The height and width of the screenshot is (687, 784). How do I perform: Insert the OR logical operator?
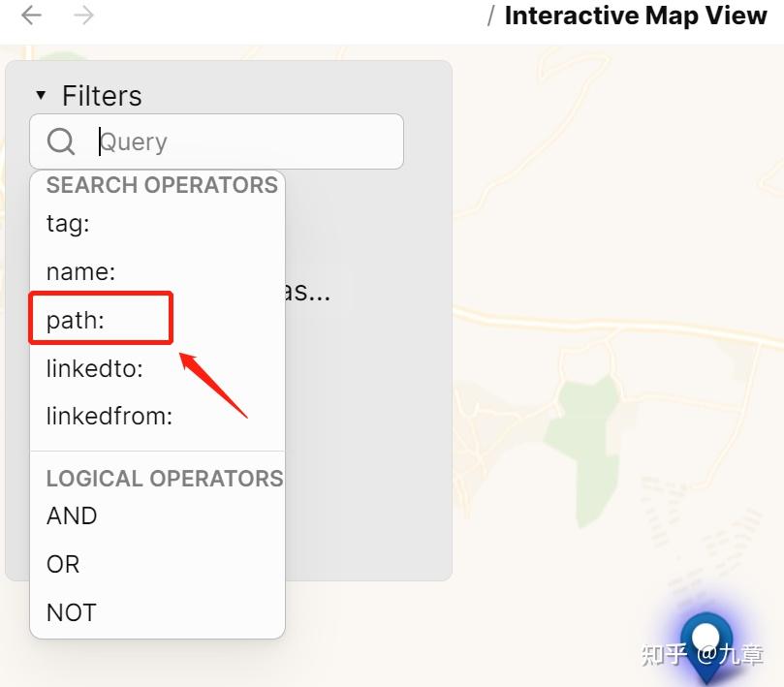coord(63,564)
